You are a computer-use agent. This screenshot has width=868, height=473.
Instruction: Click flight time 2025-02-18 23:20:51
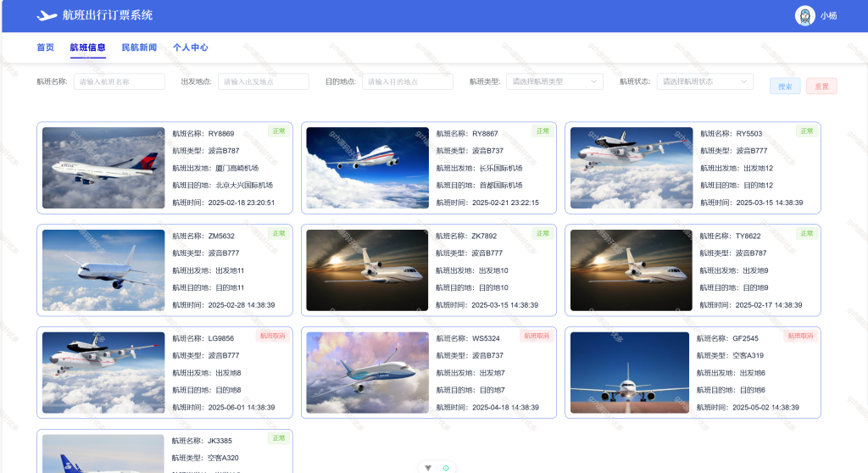pyautogui.click(x=242, y=203)
